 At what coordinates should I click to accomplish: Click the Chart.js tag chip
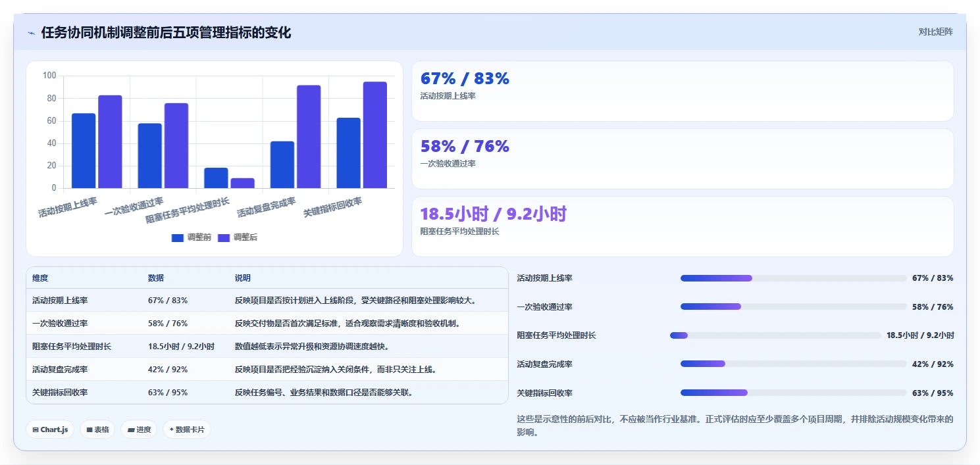pyautogui.click(x=51, y=429)
